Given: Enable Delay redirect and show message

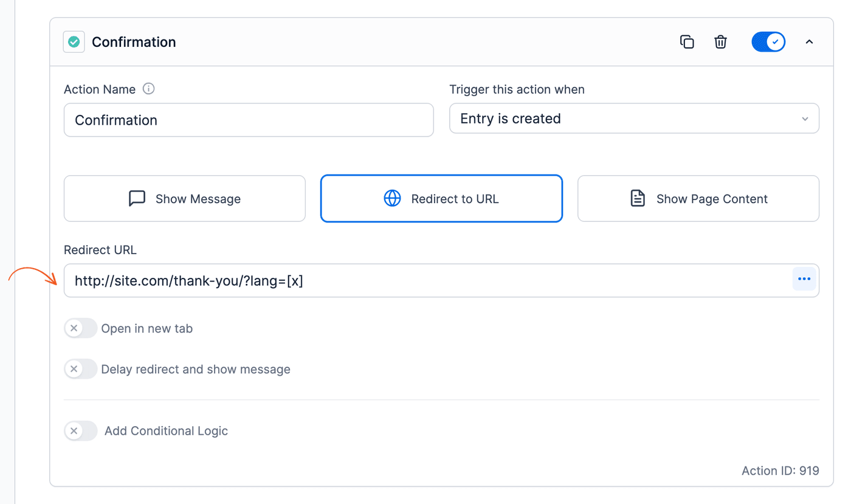Looking at the screenshot, I should tap(80, 369).
